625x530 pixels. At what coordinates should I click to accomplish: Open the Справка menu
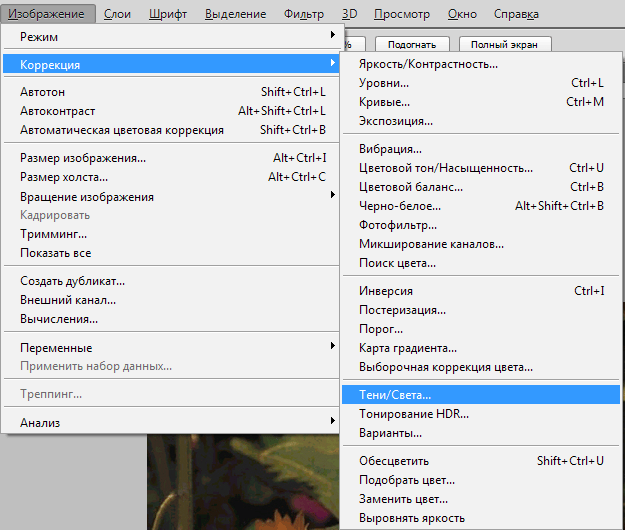(x=516, y=14)
